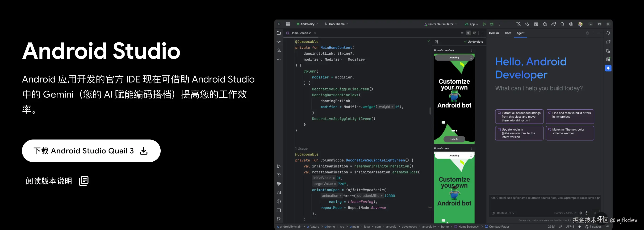This screenshot has width=644, height=230.
Task: Open the IDE settings gear icon
Action: pyautogui.click(x=571, y=24)
